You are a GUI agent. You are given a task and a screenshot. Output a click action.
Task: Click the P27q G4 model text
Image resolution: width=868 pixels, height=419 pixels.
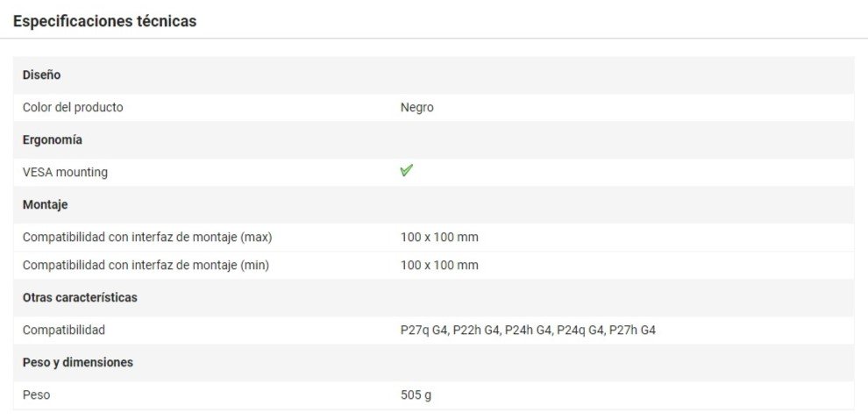(x=424, y=330)
